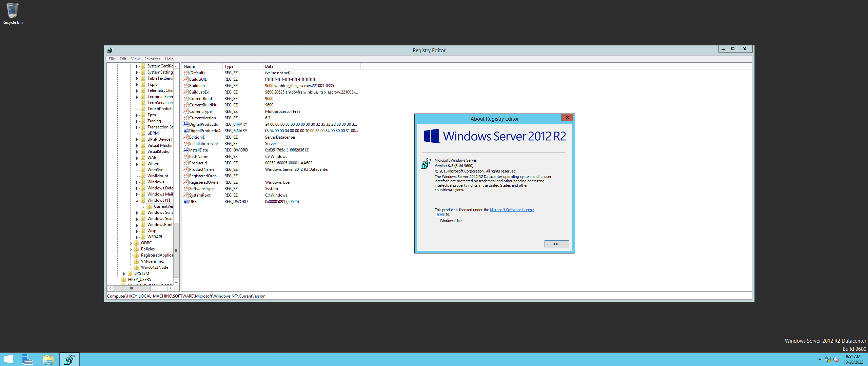
Task: Select the BuildLabEx value name
Action: (x=199, y=92)
